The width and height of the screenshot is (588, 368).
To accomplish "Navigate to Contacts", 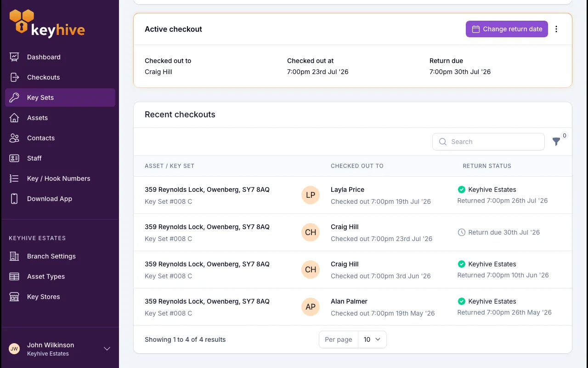I will [60, 138].
